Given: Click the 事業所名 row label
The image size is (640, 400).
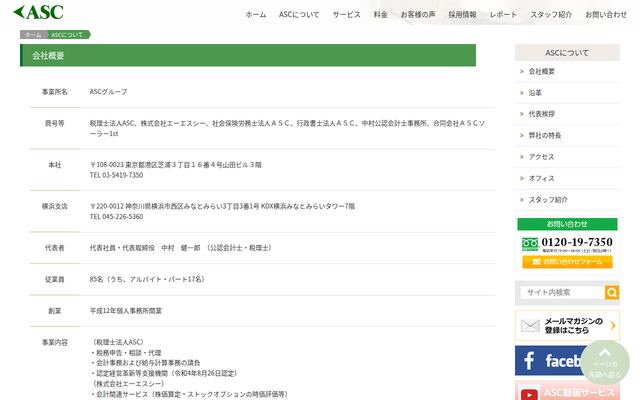Looking at the screenshot, I should [55, 92].
